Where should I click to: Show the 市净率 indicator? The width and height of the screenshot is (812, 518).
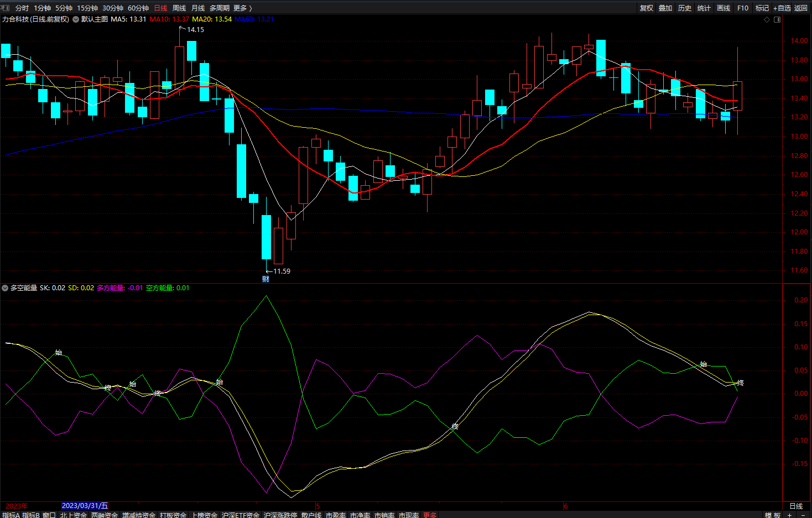[x=360, y=515]
